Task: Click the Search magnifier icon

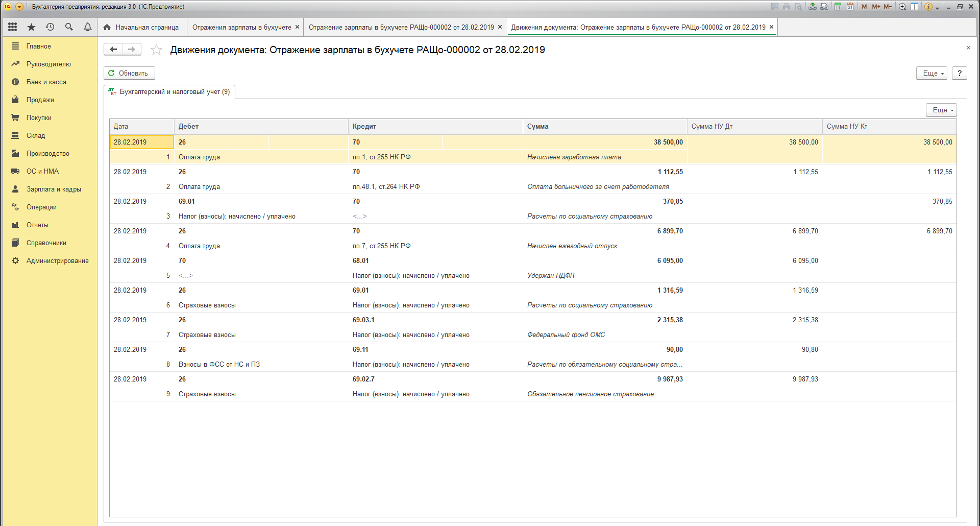Action: (x=69, y=27)
